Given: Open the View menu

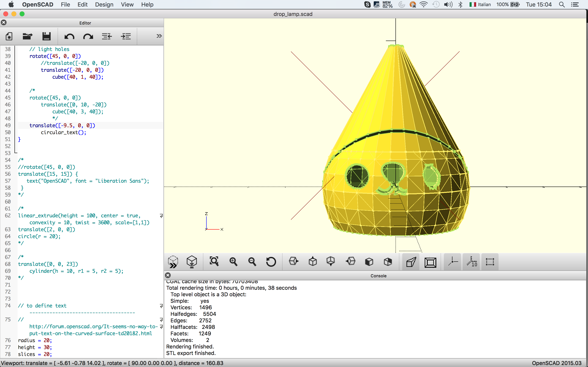Looking at the screenshot, I should [127, 5].
